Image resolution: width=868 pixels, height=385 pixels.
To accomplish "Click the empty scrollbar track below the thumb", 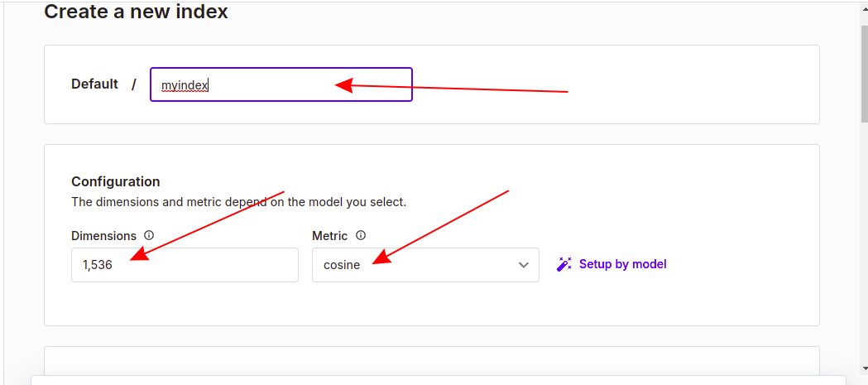I will pos(863,248).
